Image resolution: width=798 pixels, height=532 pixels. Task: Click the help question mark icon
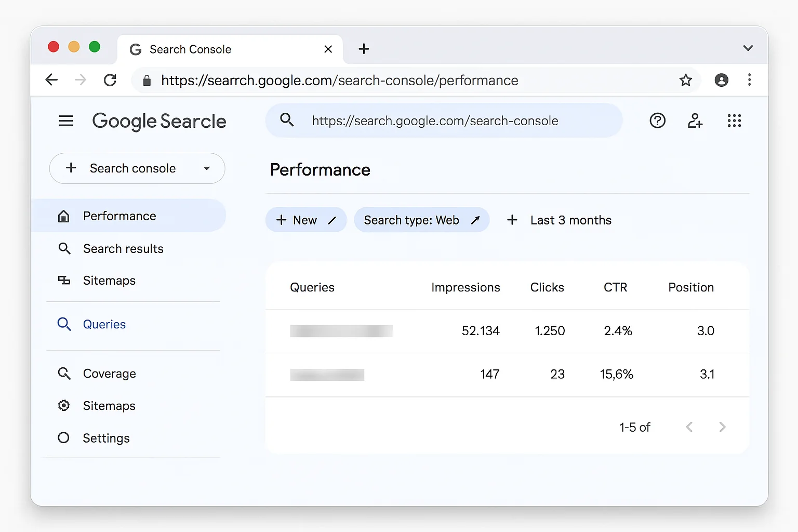click(x=657, y=121)
